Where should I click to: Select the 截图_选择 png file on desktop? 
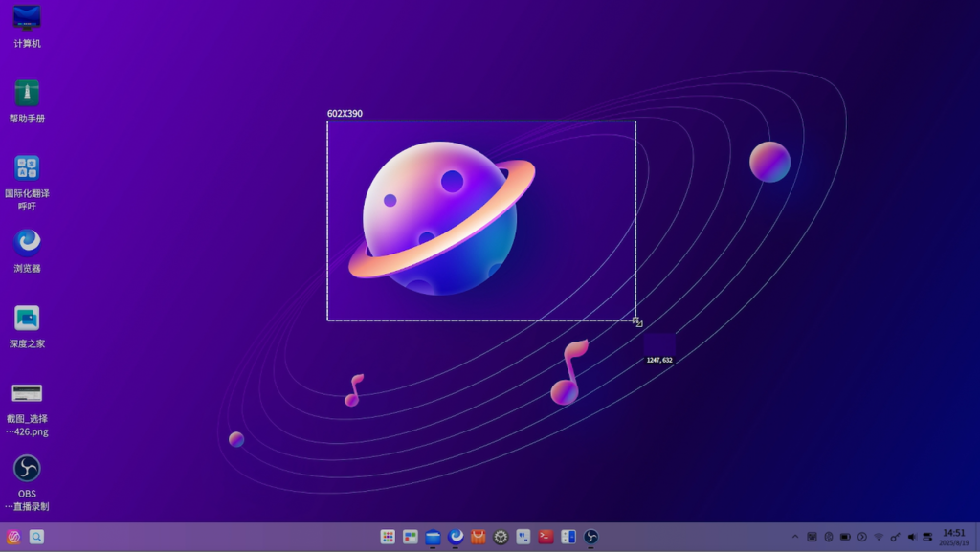(x=27, y=393)
